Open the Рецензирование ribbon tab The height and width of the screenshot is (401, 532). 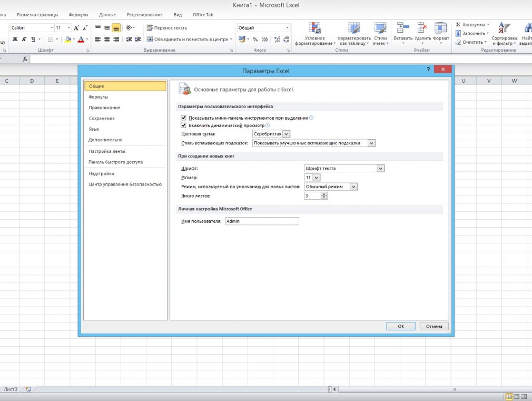pyautogui.click(x=144, y=15)
